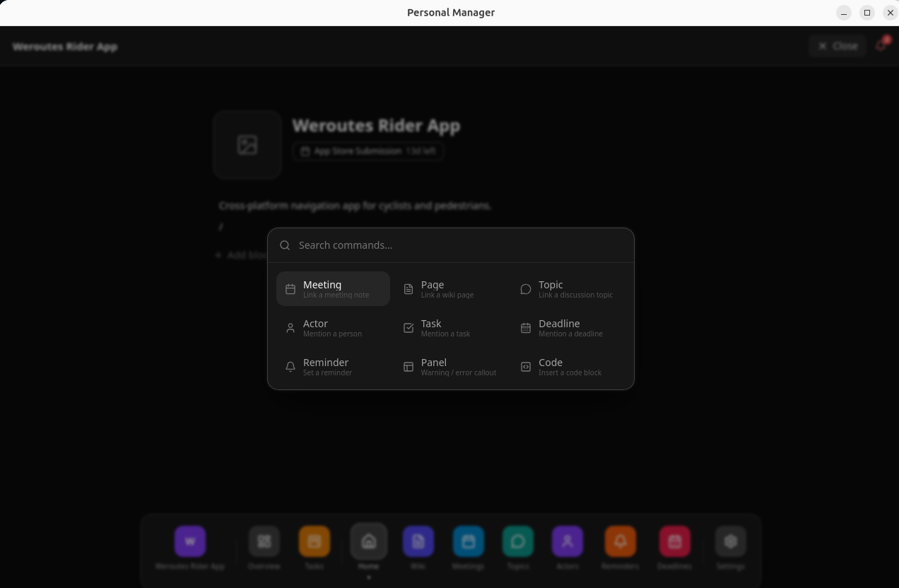The image size is (899, 588).
Task: Insert a Code block
Action: coord(568,366)
